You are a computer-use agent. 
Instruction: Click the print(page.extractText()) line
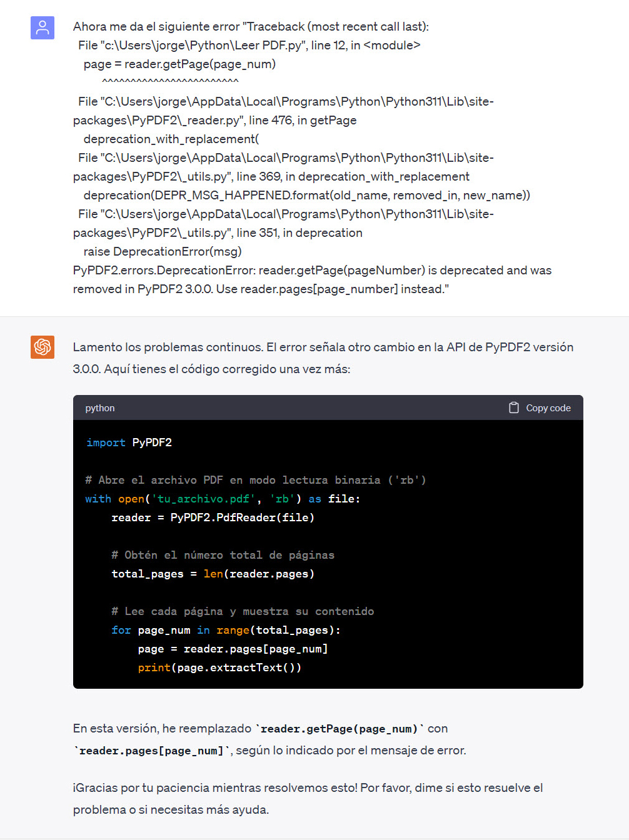(219, 667)
